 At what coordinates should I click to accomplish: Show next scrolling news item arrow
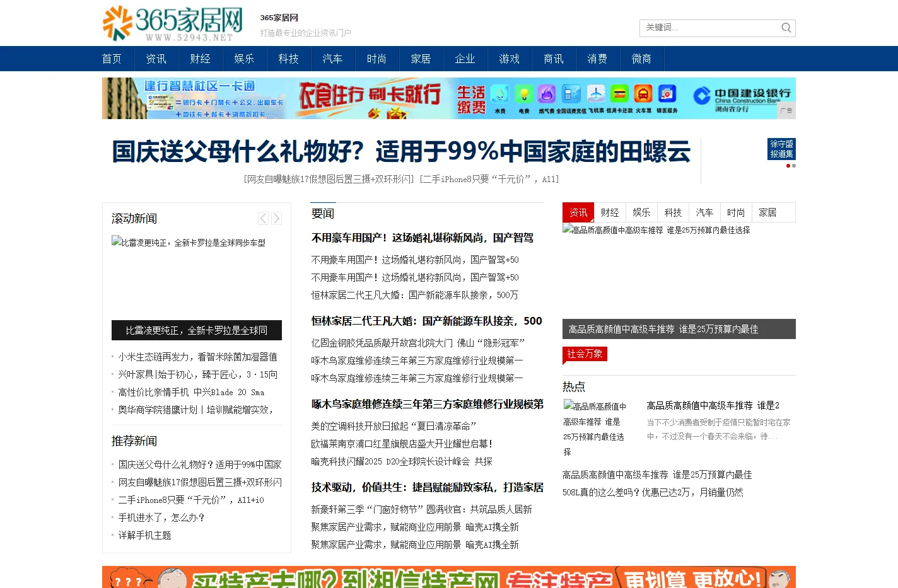276,219
